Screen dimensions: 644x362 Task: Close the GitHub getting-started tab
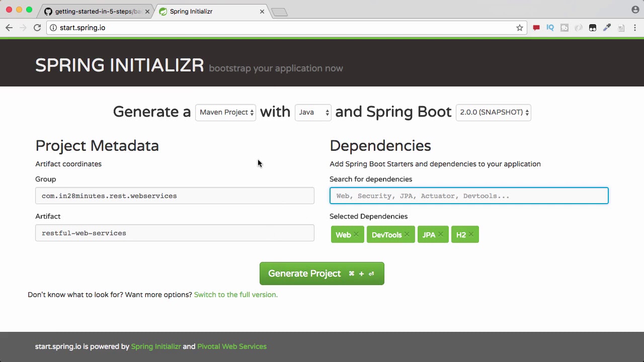pyautogui.click(x=147, y=12)
